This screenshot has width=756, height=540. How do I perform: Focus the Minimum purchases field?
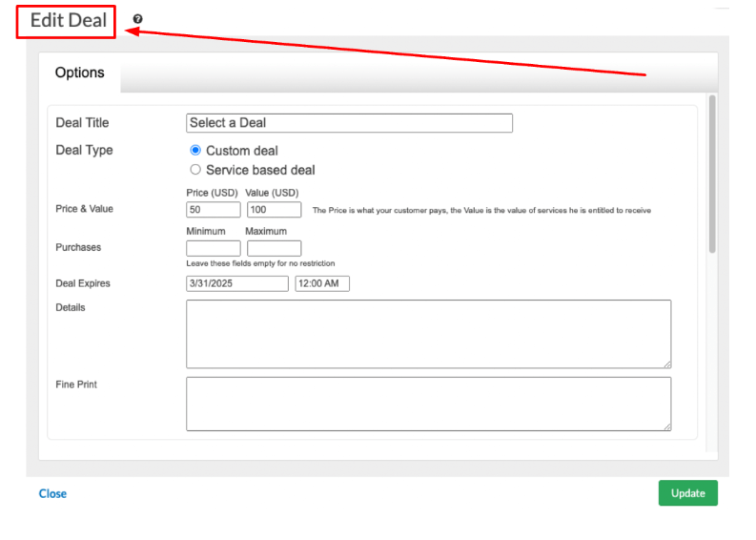214,248
